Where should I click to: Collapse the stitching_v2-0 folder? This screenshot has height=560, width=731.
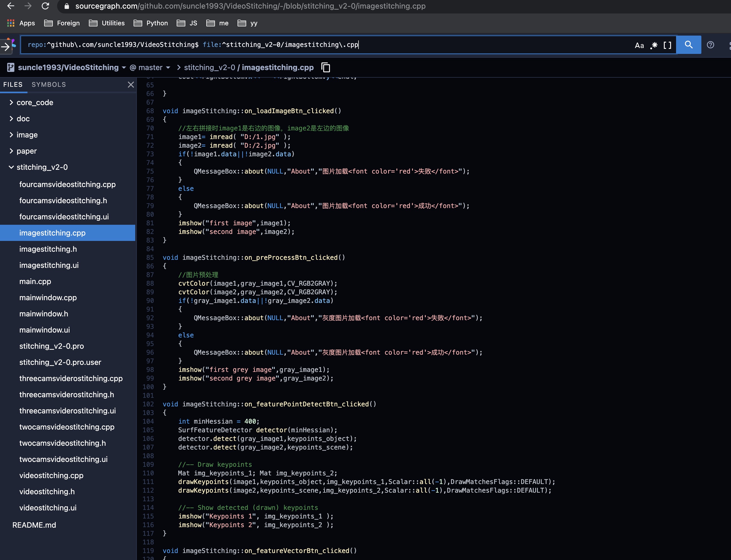[42, 167]
